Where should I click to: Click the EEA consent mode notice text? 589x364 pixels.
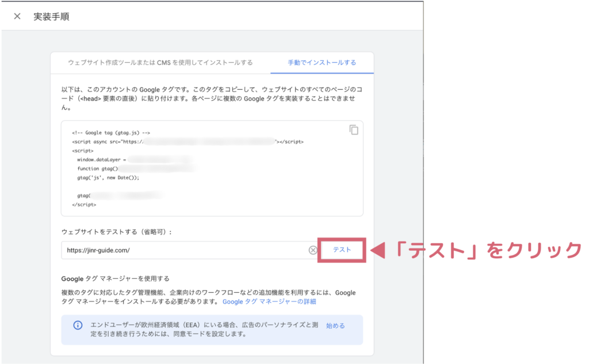(204, 329)
